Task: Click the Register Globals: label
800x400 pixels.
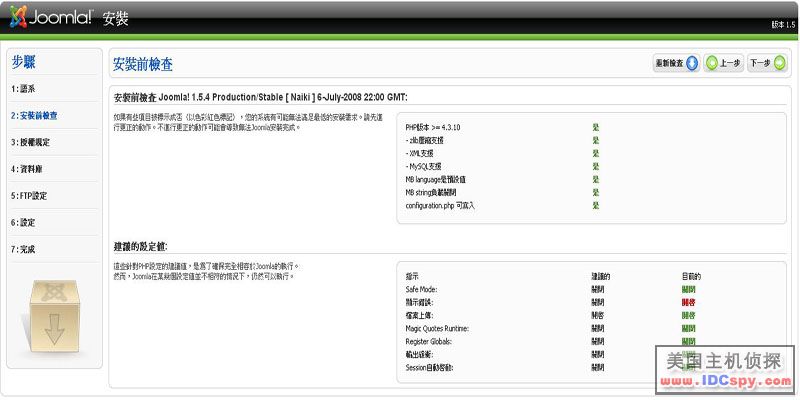Action: pyautogui.click(x=429, y=341)
